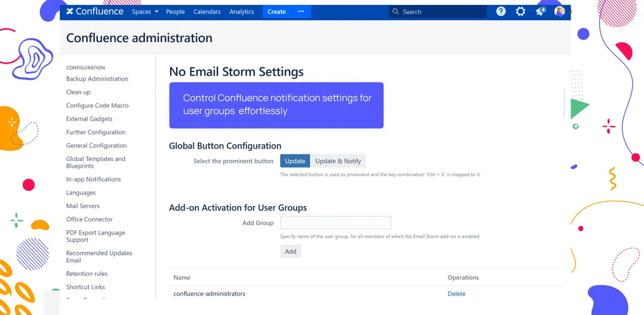
Task: Click the blue notification settings banner
Action: coord(276,105)
